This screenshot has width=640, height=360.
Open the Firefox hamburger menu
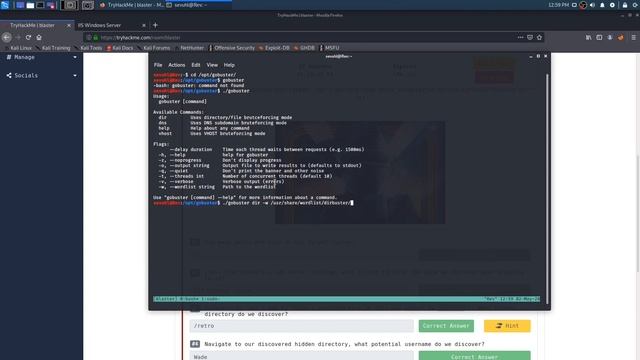633,38
